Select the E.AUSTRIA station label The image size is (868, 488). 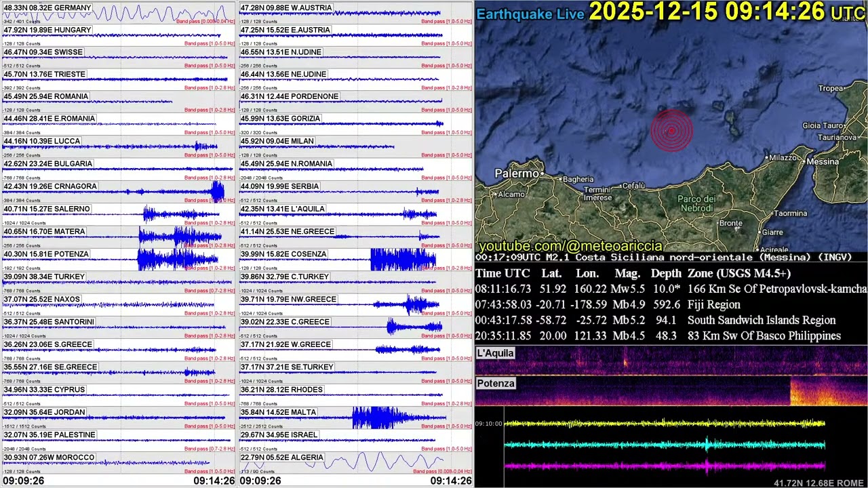[x=285, y=30]
